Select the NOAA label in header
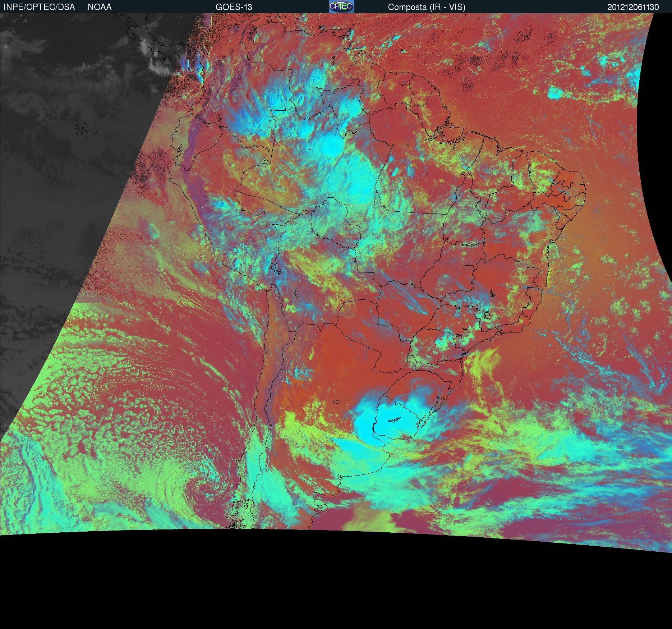672x629 pixels. [100, 7]
